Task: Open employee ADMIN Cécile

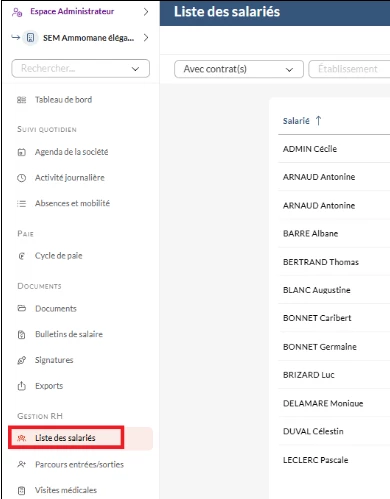Action: point(310,149)
